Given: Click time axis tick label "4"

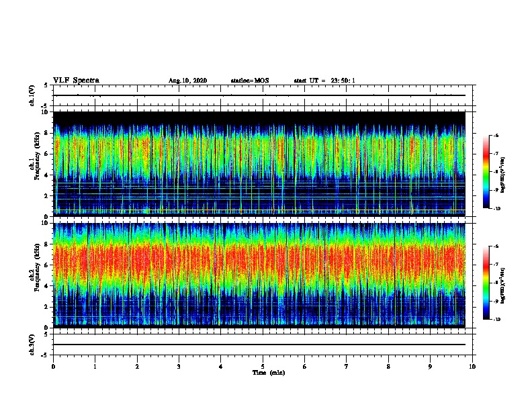Looking at the screenshot, I should coord(220,367).
